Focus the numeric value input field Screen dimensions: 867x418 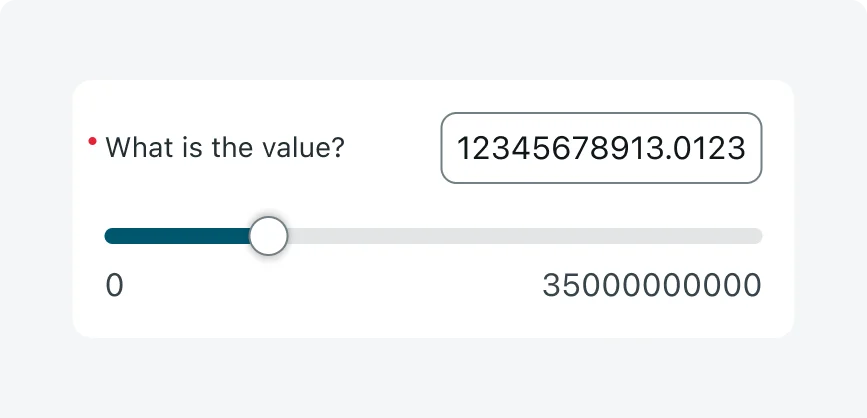tap(601, 148)
